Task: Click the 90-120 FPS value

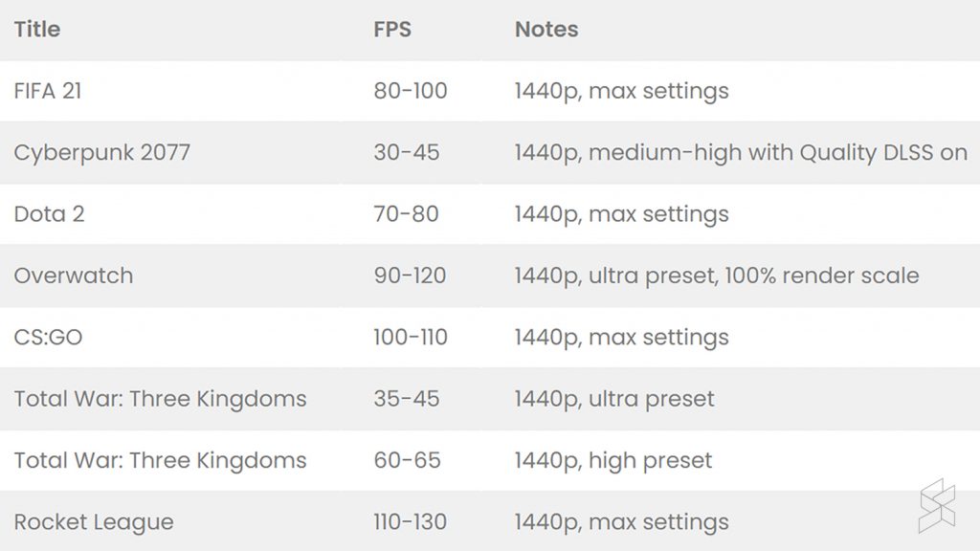Action: tap(410, 275)
